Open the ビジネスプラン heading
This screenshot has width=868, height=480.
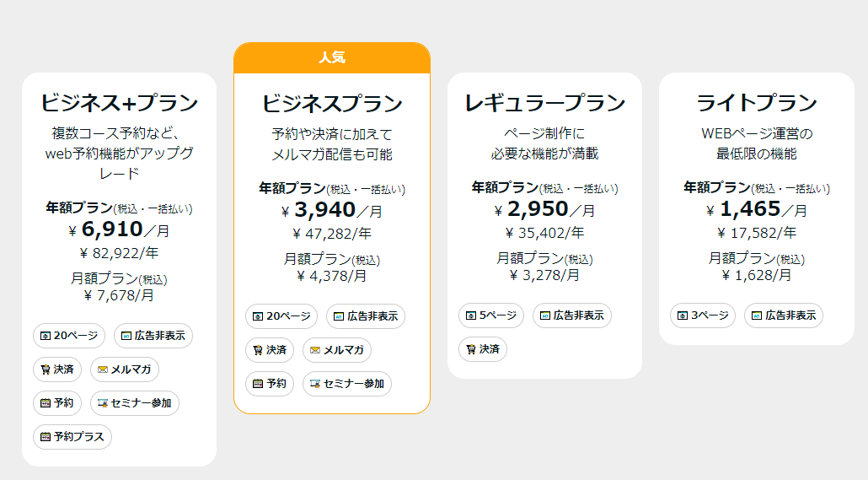(332, 104)
